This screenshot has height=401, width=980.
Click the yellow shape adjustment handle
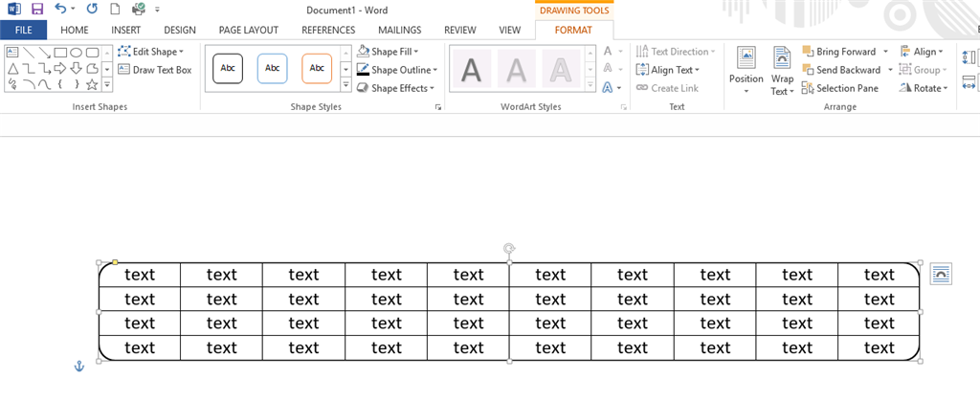point(115,263)
